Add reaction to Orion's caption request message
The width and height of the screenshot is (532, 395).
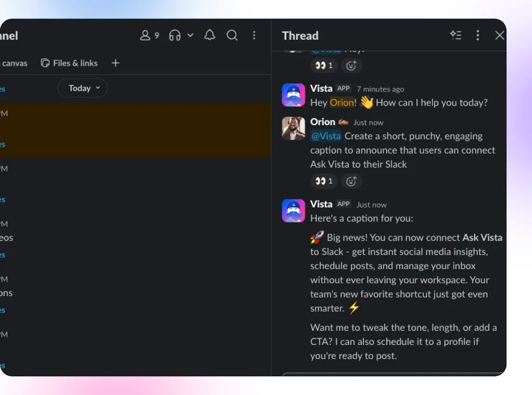[x=351, y=181]
